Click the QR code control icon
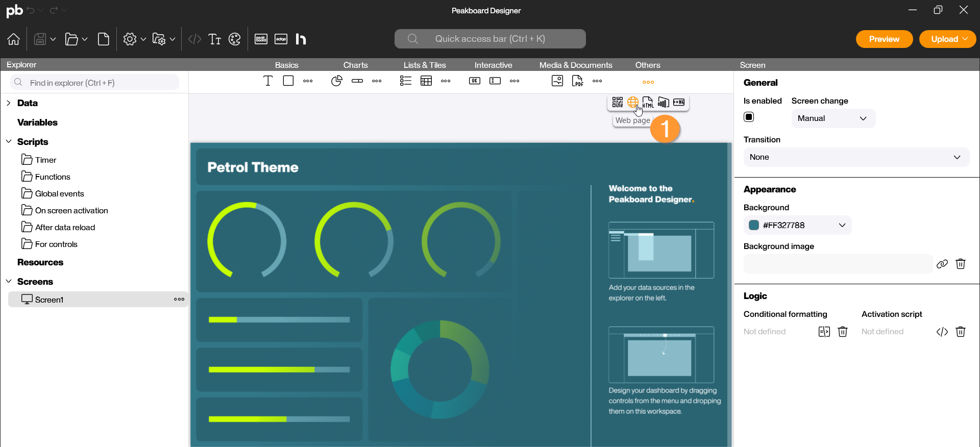Screen dimensions: 980x447 (x=617, y=103)
